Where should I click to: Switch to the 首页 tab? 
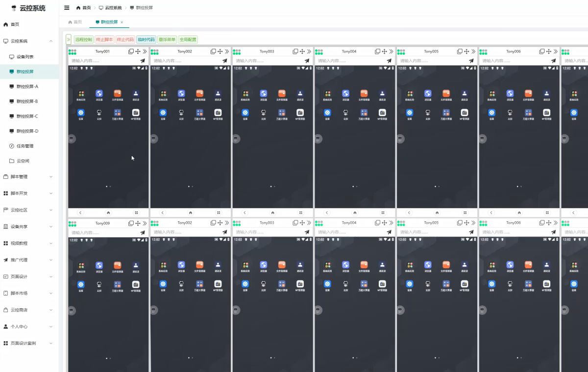(x=75, y=22)
